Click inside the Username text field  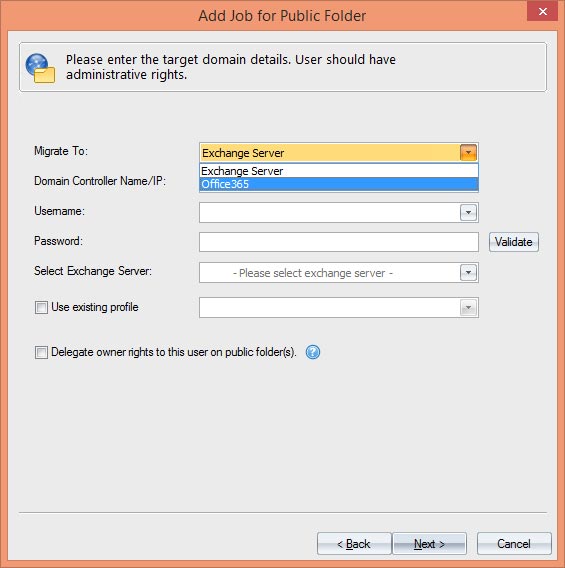[x=330, y=212]
